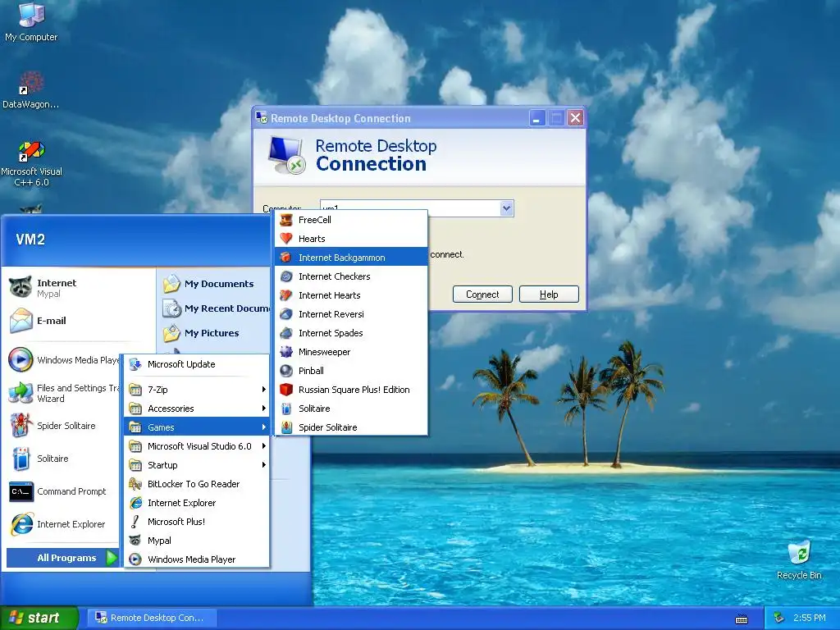Screen dimensions: 840x630
Task: Click Windows Media Player icon in All Programs
Action: pyautogui.click(x=135, y=559)
